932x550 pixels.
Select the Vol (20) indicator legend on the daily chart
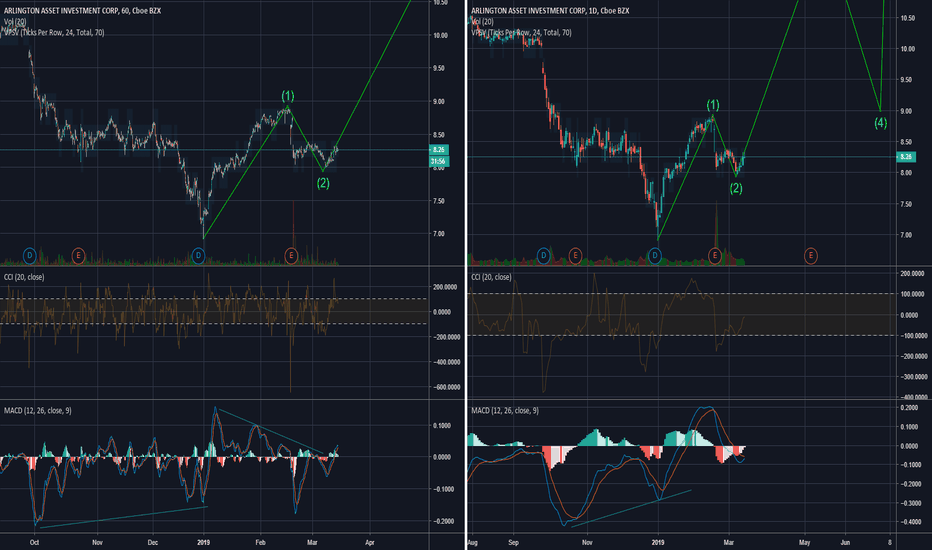coord(482,22)
